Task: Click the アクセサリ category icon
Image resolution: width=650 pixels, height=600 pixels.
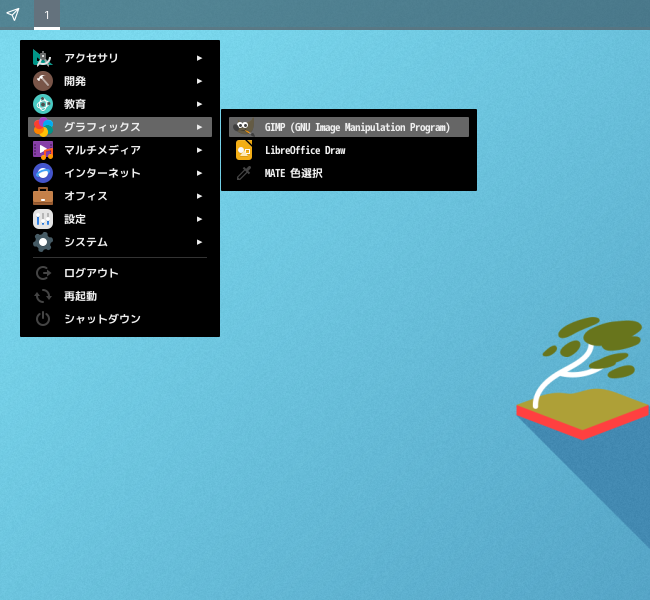Action: click(x=43, y=58)
